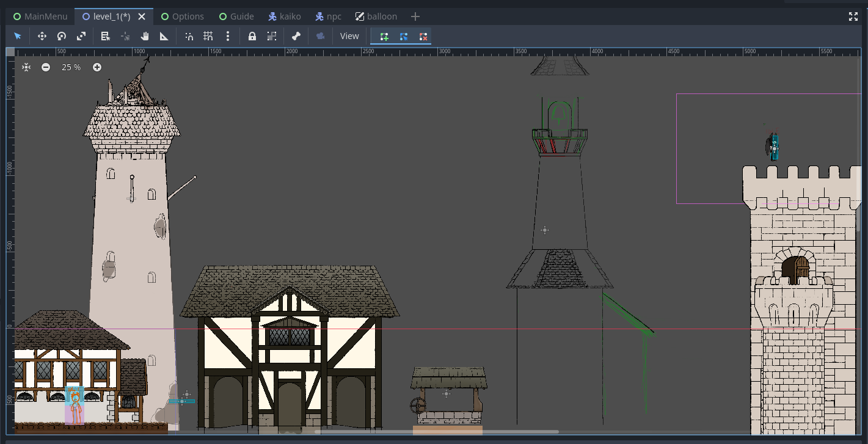Center the view with the center icon
Image resolution: width=868 pixels, height=444 pixels.
(26, 67)
